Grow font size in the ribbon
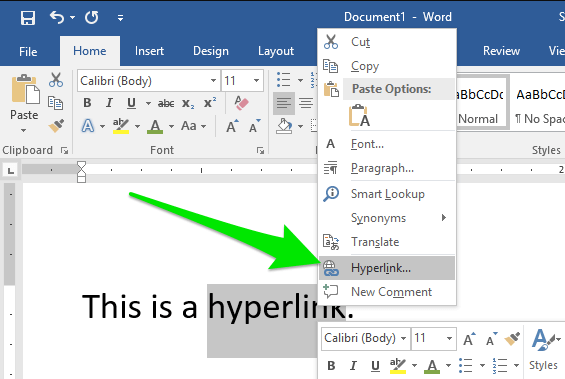This screenshot has width=565, height=379. click(x=232, y=126)
